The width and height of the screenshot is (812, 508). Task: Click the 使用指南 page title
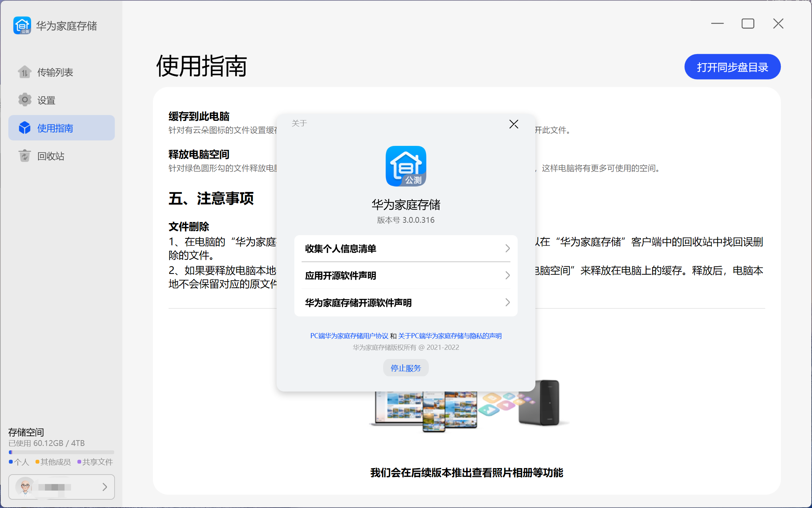point(201,66)
